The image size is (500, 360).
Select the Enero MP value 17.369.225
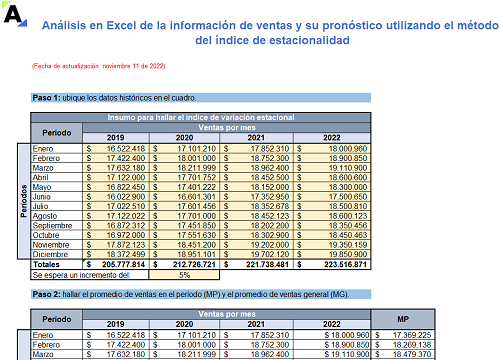(403, 335)
